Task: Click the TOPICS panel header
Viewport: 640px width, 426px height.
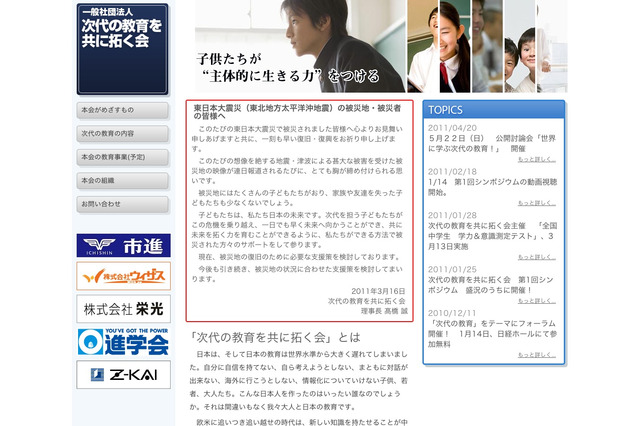Action: pyautogui.click(x=494, y=109)
